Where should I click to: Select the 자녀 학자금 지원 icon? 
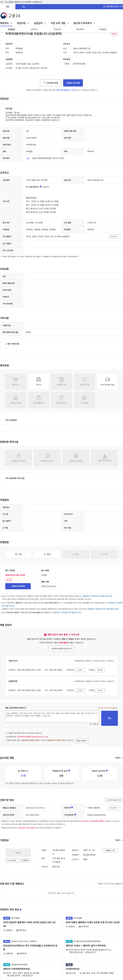pyautogui.click(x=107, y=382)
